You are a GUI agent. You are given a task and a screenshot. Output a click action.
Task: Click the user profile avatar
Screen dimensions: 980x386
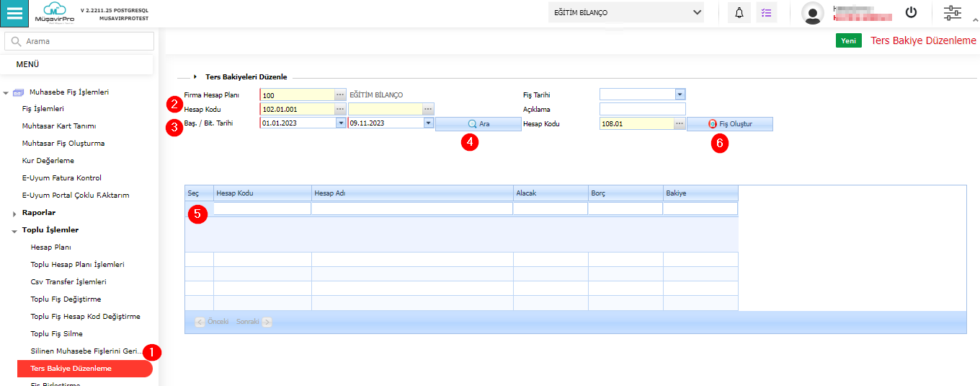pos(813,13)
